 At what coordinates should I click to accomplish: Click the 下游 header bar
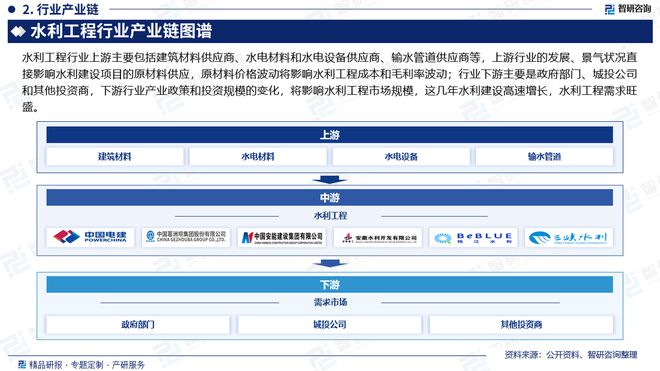point(330,285)
